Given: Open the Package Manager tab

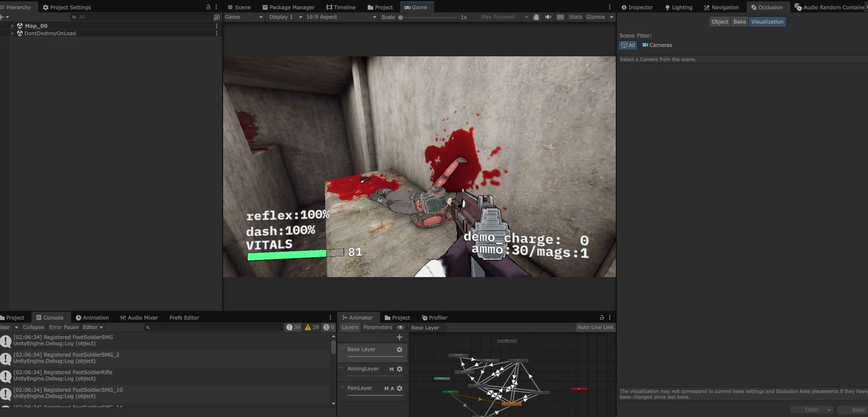Looking at the screenshot, I should (x=288, y=7).
